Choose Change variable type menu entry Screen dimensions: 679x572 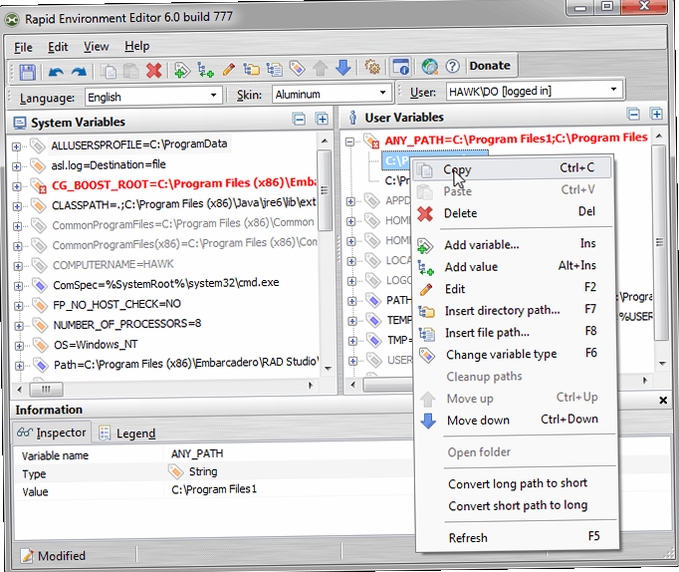point(515,354)
